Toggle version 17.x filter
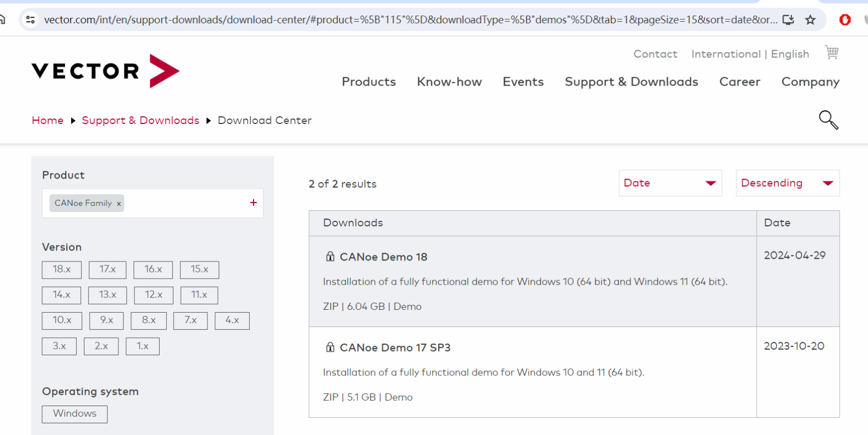 pos(107,270)
